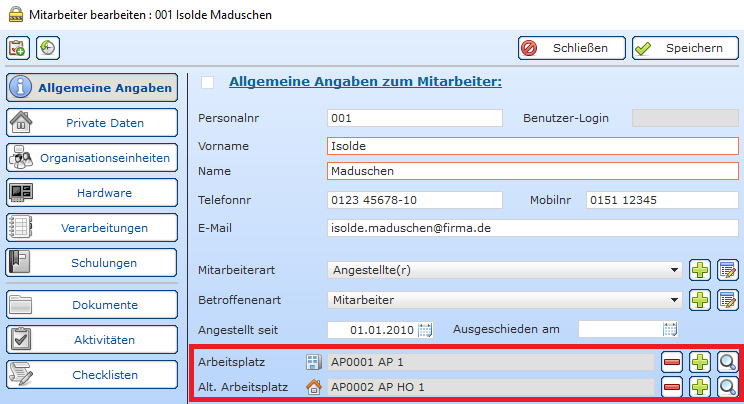744x404 pixels.
Task: Add a new Arbeitsplatz with plus icon
Action: coord(700,362)
